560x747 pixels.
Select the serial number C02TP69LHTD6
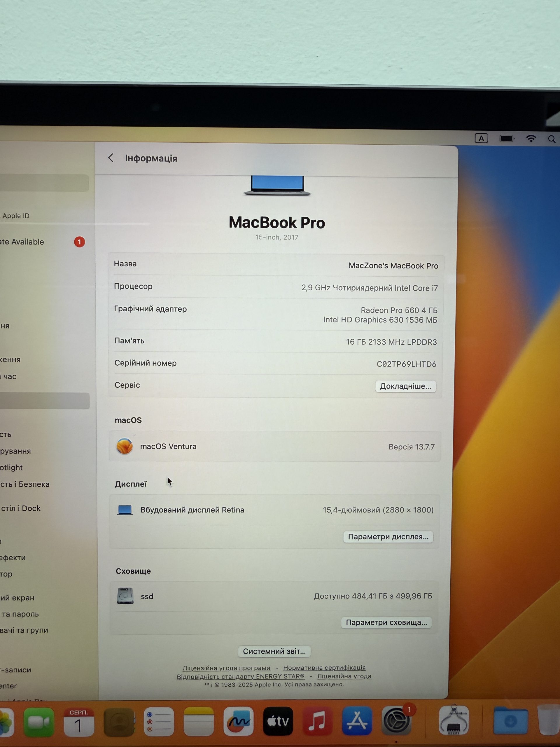coord(406,364)
